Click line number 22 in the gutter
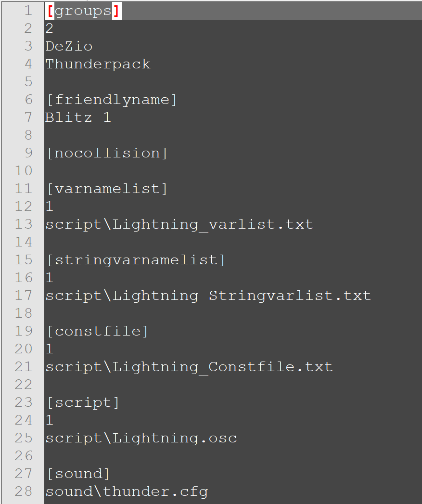Screen dimensions: 422x504 [x=23, y=385]
